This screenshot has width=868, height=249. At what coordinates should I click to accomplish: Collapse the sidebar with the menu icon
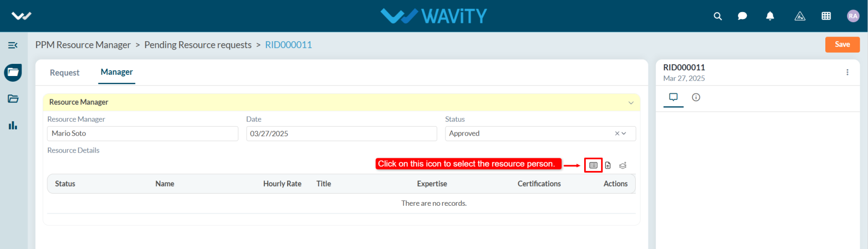[13, 45]
